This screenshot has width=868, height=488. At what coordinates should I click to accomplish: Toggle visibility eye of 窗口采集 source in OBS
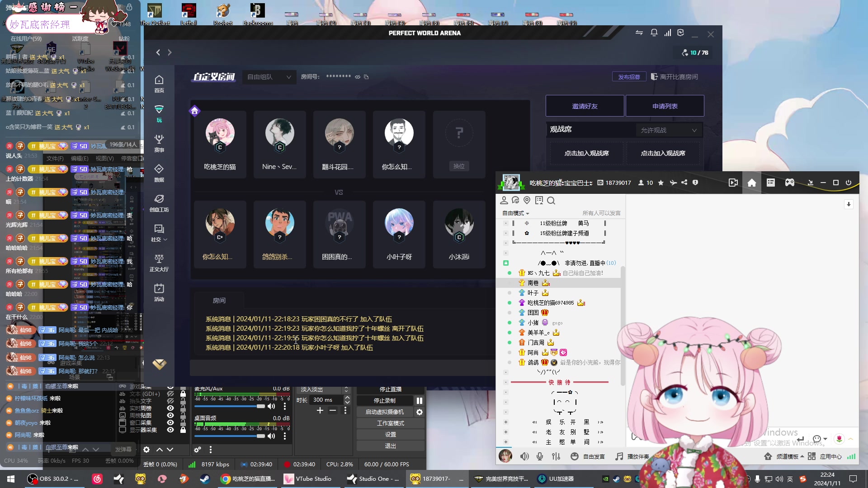click(x=170, y=422)
